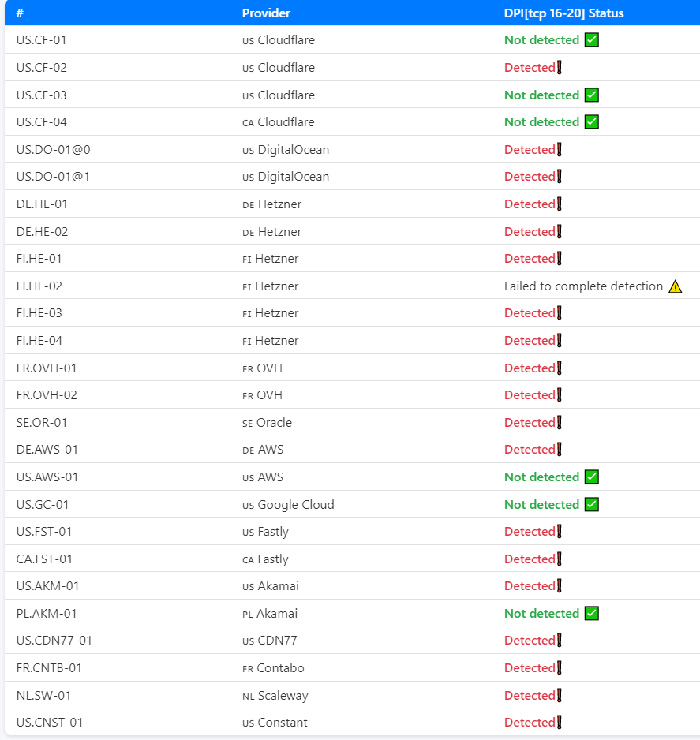Click the '#' column header
Viewport: 700px width, 740px height.
pos(20,13)
